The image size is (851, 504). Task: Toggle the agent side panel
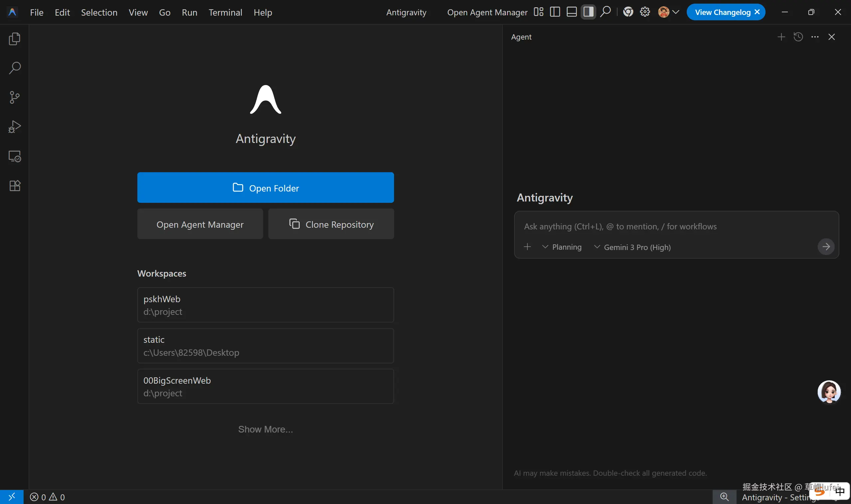(x=588, y=12)
